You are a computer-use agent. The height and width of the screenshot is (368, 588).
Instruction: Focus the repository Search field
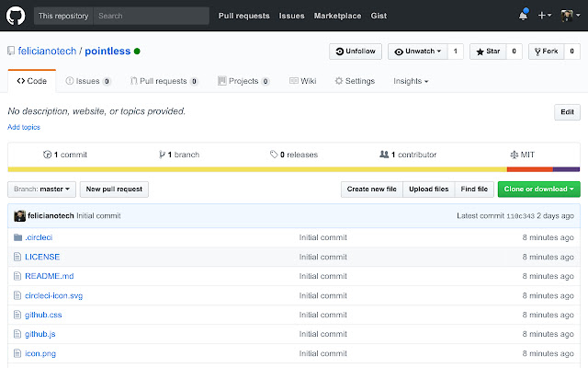tap(151, 16)
